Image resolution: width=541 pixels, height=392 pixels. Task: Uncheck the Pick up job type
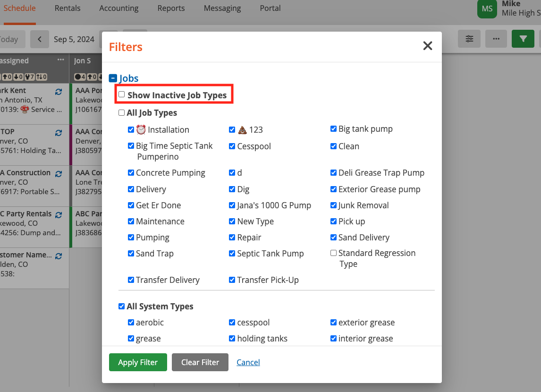pos(333,221)
